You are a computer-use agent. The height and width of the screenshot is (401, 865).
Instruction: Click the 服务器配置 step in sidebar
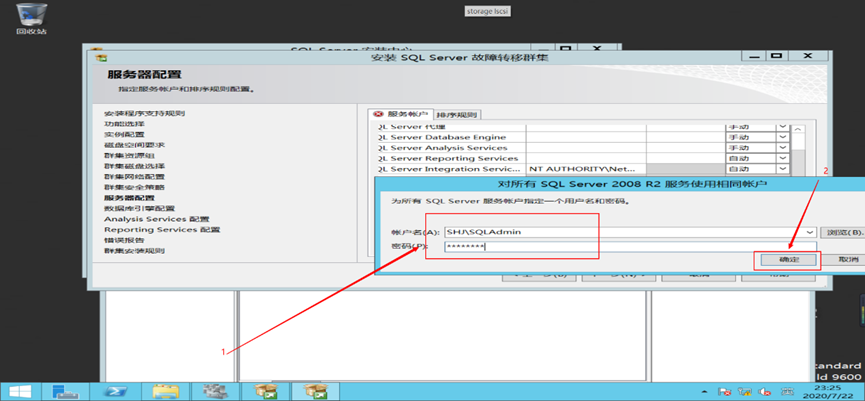point(129,197)
